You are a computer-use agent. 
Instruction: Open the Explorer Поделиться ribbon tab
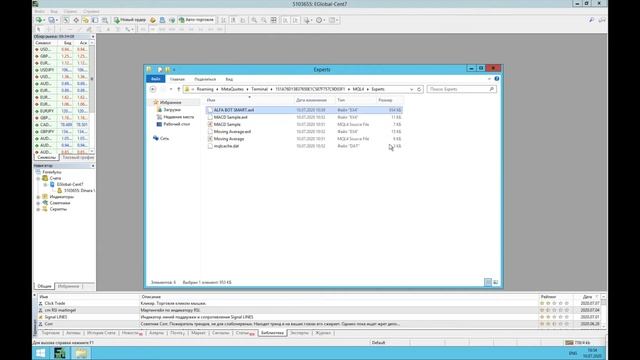[205, 79]
